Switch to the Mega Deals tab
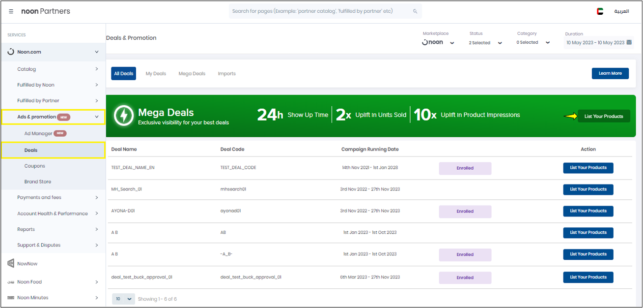Viewport: 644px width, 308px height. click(x=192, y=74)
